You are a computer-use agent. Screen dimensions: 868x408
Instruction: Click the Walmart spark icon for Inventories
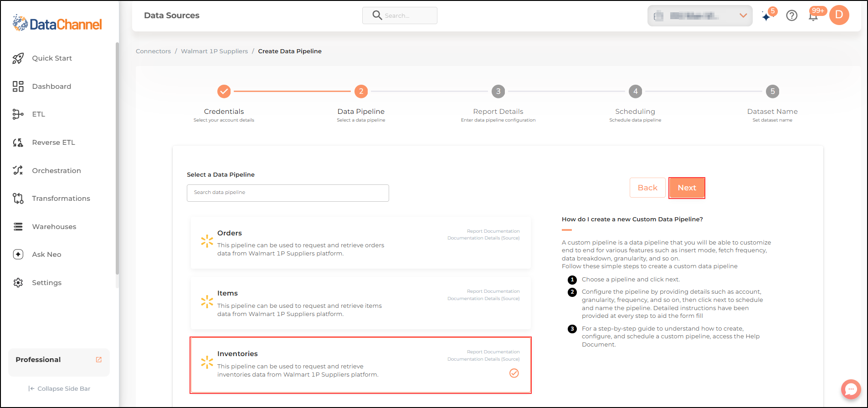click(x=207, y=362)
